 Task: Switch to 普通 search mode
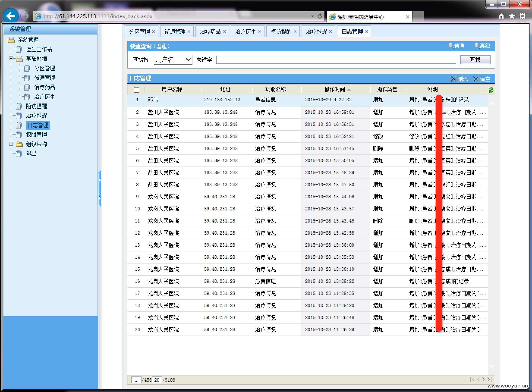point(456,46)
